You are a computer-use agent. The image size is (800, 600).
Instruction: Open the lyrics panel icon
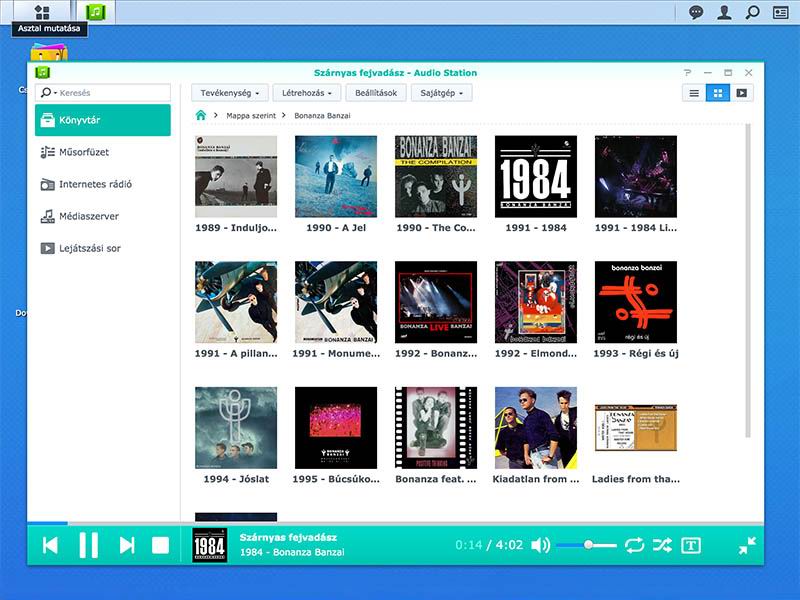pyautogui.click(x=691, y=545)
